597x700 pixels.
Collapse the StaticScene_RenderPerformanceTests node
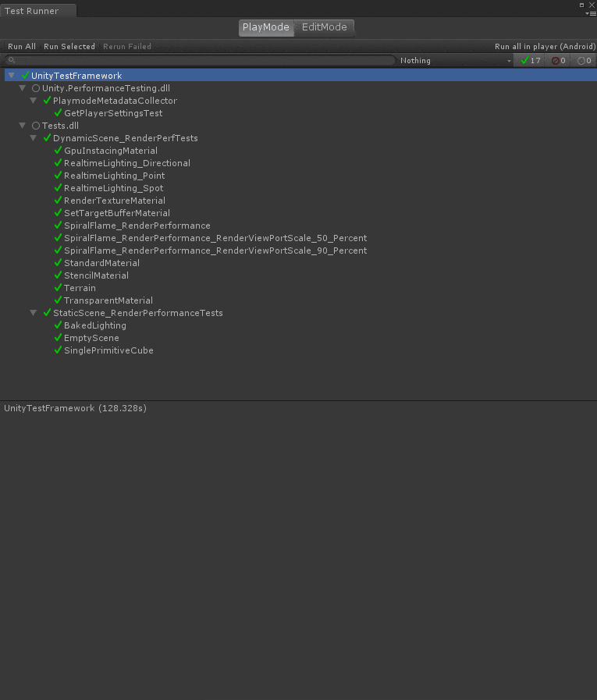click(x=33, y=313)
